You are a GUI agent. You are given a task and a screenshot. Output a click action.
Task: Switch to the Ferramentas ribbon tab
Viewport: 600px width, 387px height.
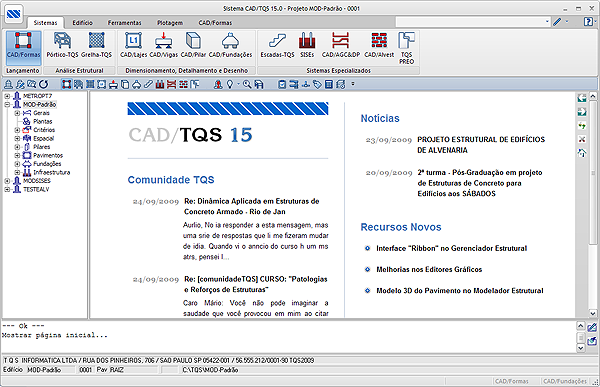[125, 23]
